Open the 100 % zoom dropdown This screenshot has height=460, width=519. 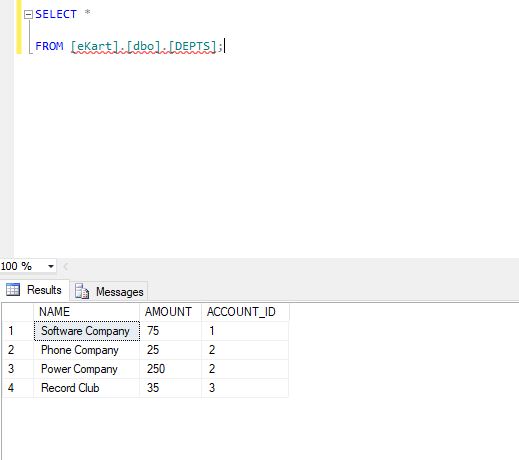[x=51, y=266]
